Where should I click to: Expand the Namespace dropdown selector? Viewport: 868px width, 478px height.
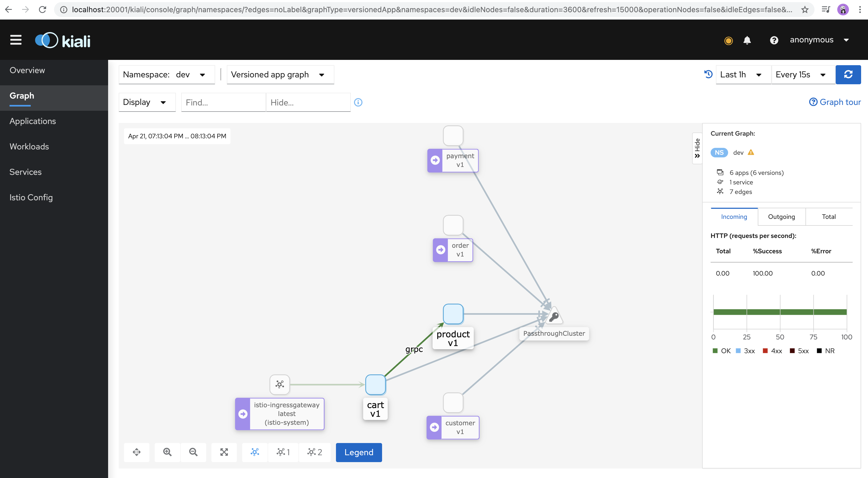(x=202, y=75)
